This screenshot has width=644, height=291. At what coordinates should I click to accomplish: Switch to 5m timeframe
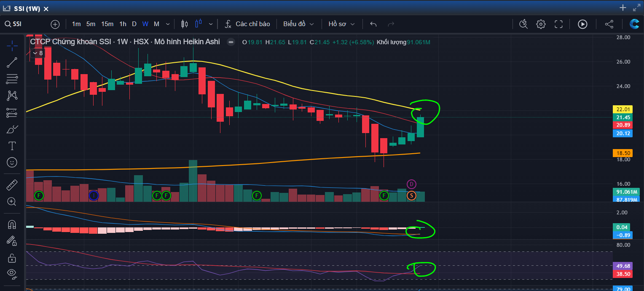pyautogui.click(x=91, y=24)
